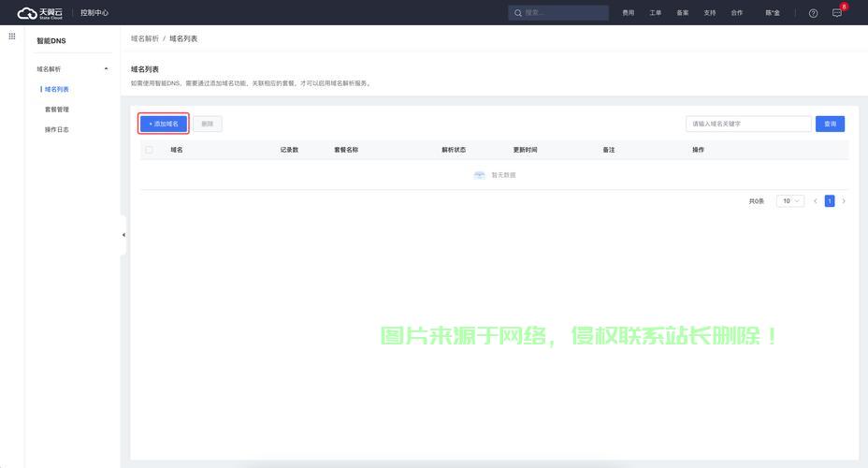Go to next page arrow in pagination
Image resolution: width=868 pixels, height=468 pixels.
[844, 201]
